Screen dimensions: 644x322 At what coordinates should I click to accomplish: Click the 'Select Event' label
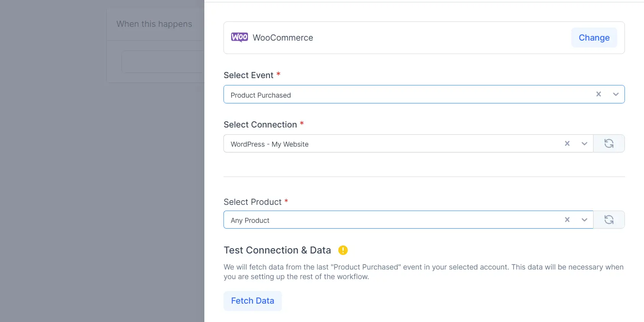click(248, 75)
